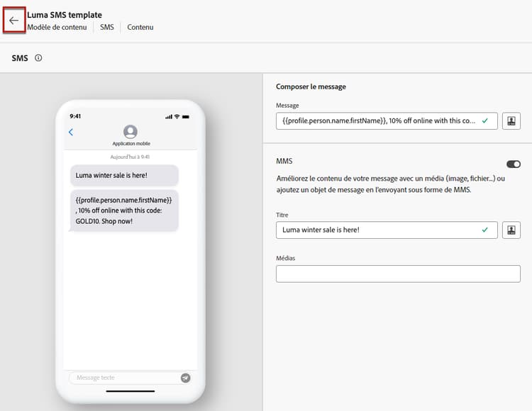Click the back arrow next to Luma SMS template
532x411 pixels.
coord(14,21)
